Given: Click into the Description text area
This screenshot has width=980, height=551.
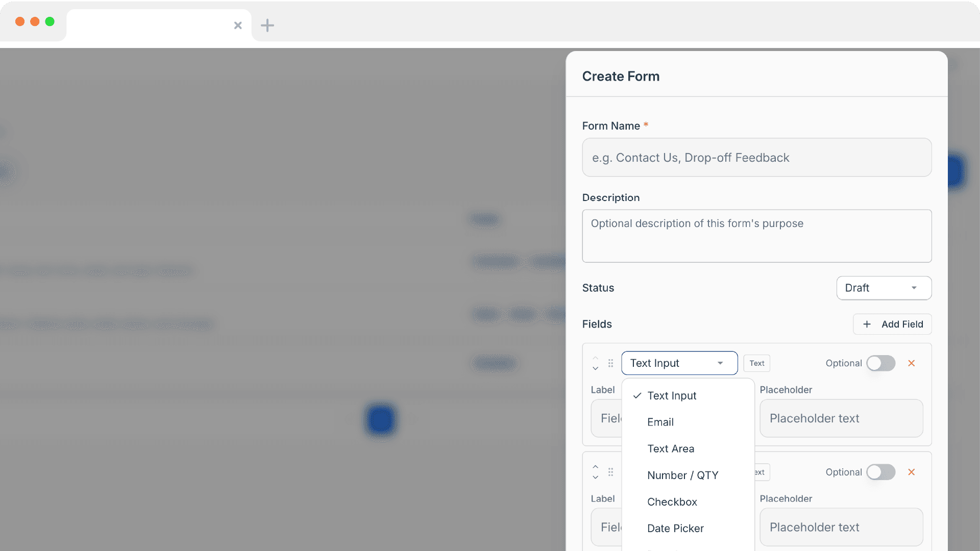Looking at the screenshot, I should pos(756,236).
